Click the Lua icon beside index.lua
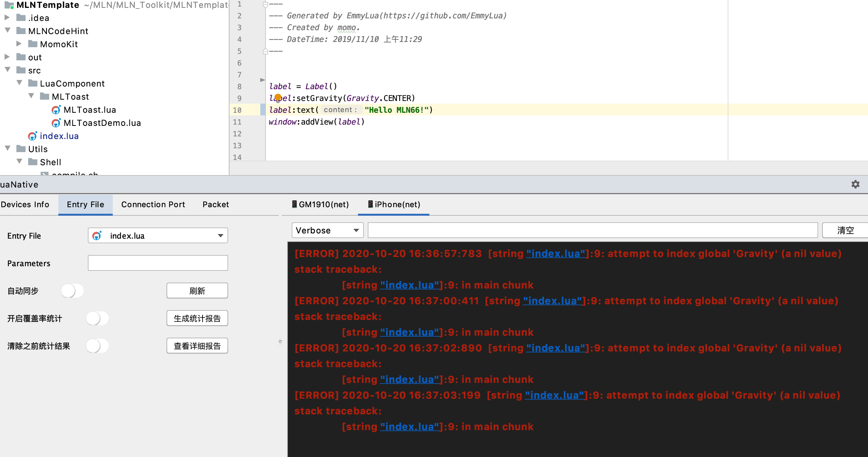 click(32, 136)
